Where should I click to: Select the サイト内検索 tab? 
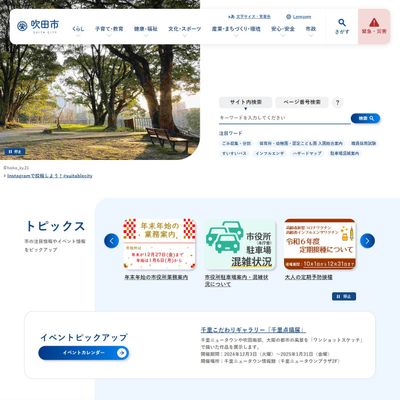[246, 102]
